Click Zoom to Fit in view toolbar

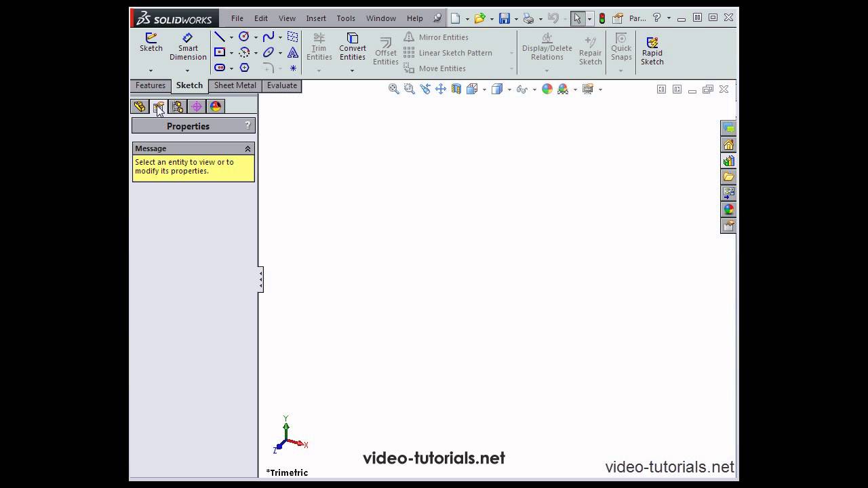pyautogui.click(x=393, y=89)
